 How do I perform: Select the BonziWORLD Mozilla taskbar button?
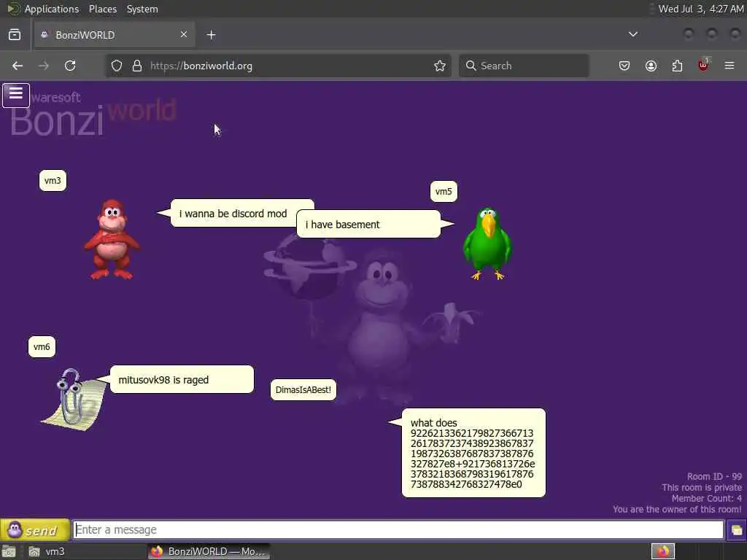coord(209,551)
